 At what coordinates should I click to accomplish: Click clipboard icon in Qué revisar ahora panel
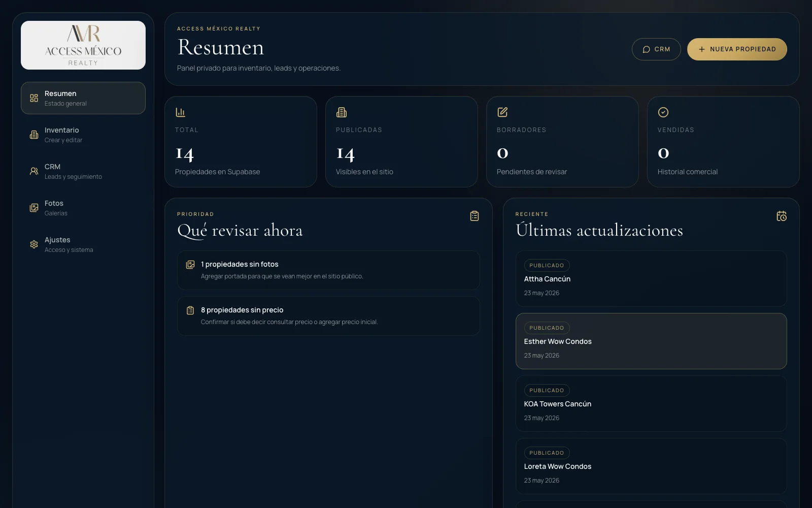[475, 216]
